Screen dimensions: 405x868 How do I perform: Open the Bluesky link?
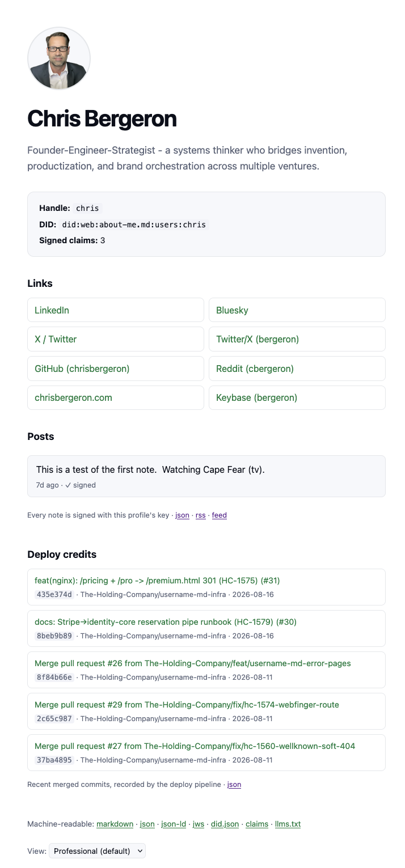[x=297, y=310]
